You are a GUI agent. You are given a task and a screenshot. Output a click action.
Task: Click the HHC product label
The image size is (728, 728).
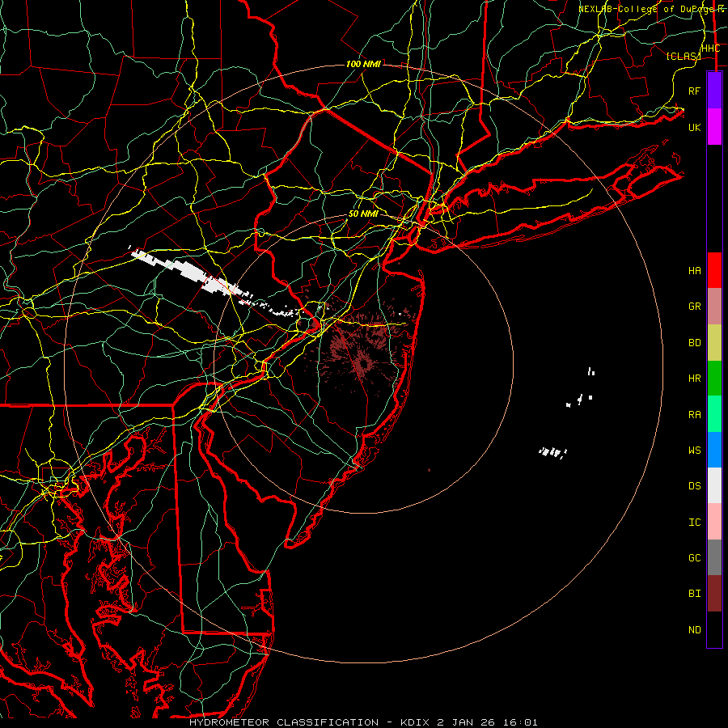pyautogui.click(x=711, y=49)
